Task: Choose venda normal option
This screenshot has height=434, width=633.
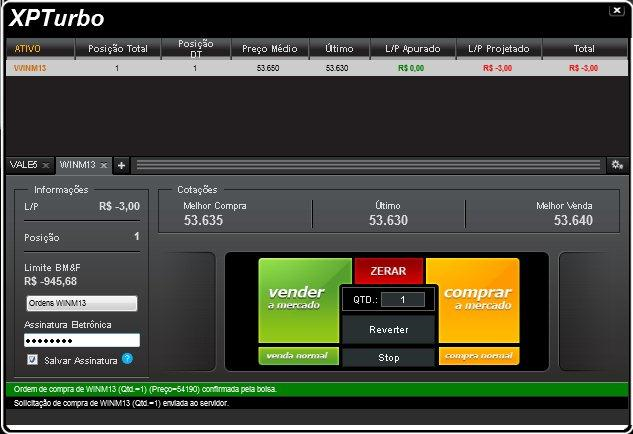Action: click(x=298, y=356)
